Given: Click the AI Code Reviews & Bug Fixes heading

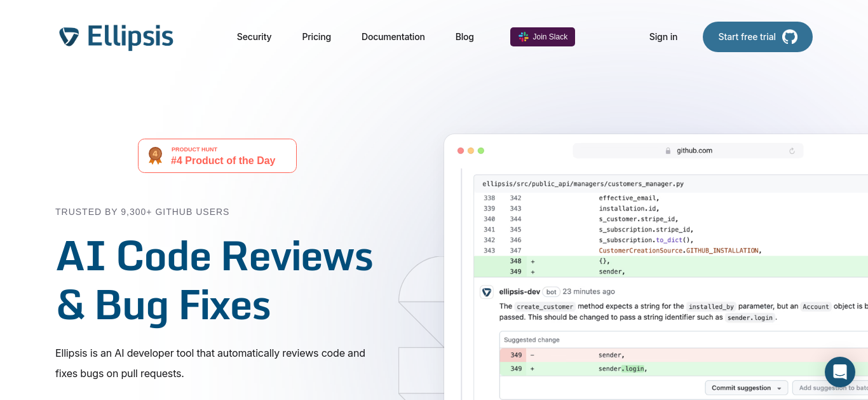Looking at the screenshot, I should point(215,280).
